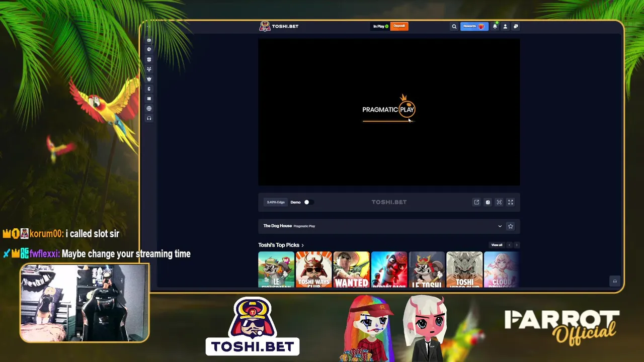Click the coin currency icon in sidebar
The height and width of the screenshot is (362, 644).
[x=149, y=88]
